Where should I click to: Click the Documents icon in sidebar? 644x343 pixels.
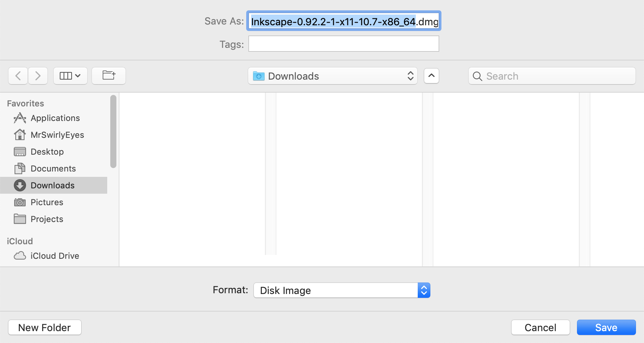(x=20, y=168)
